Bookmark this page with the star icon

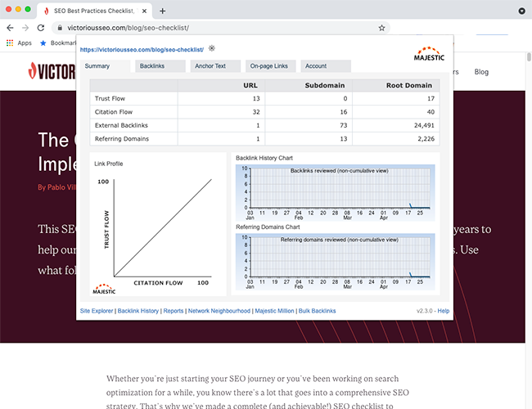(x=381, y=27)
